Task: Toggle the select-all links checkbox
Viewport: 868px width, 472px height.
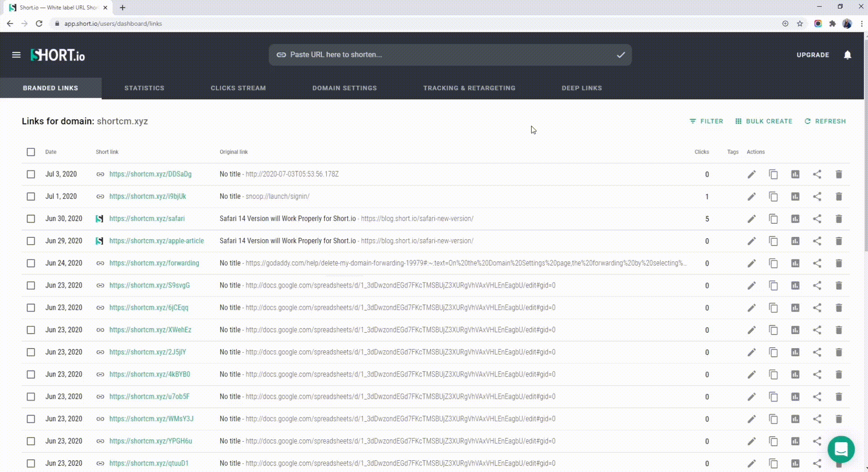Action: (31, 152)
